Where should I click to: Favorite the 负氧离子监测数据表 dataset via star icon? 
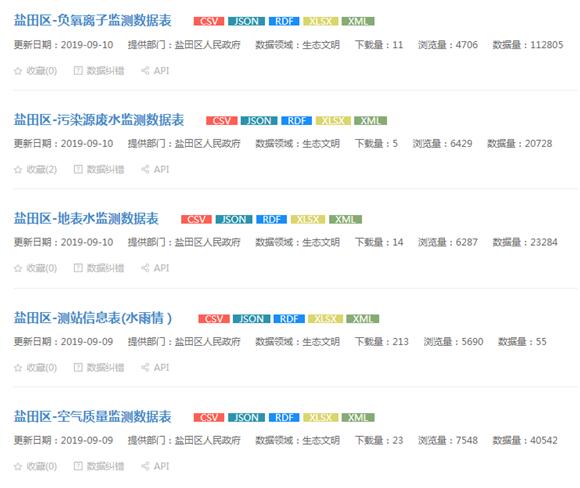click(18, 71)
